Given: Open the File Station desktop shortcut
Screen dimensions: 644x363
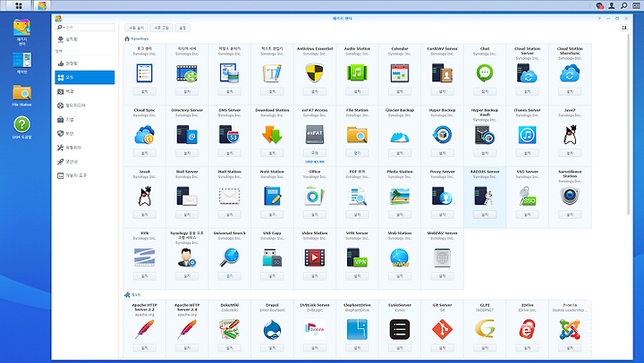Looking at the screenshot, I should point(21,96).
